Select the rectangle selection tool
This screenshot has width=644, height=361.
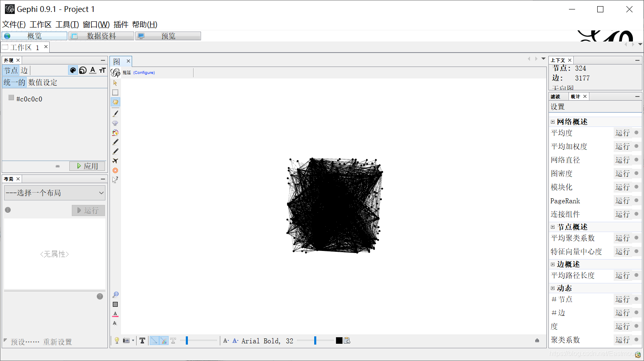point(115,92)
